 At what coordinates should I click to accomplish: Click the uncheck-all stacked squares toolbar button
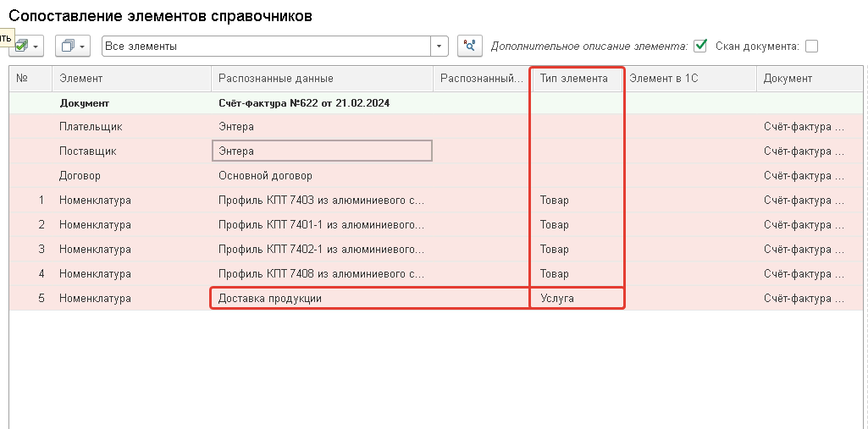pos(73,47)
